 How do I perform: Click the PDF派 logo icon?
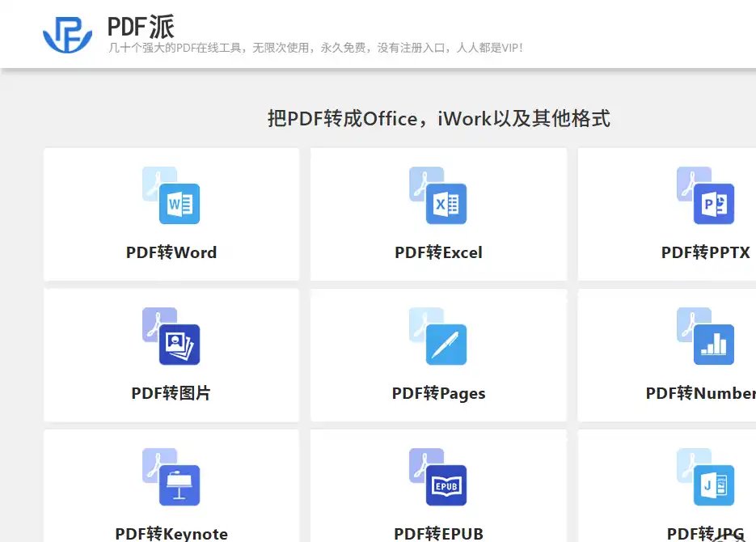pos(67,35)
